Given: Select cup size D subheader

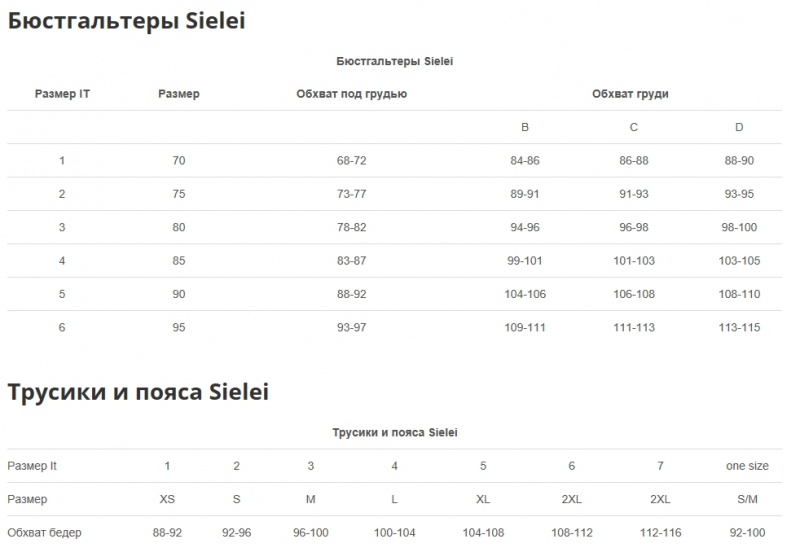Looking at the screenshot, I should [739, 128].
